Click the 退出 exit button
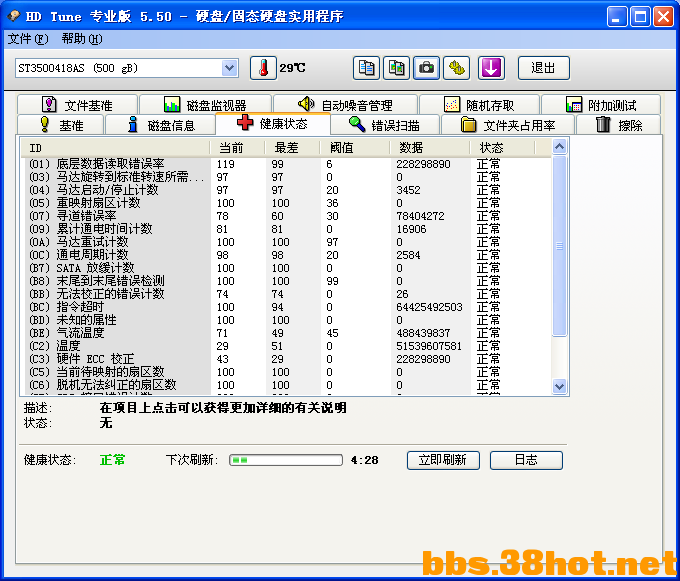The height and width of the screenshot is (581, 680). 543,68
